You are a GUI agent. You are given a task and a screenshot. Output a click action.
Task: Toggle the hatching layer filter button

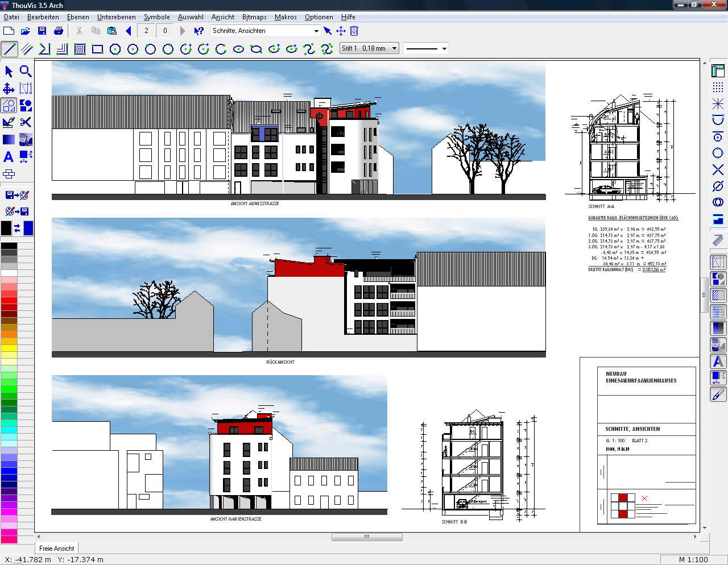[718, 296]
